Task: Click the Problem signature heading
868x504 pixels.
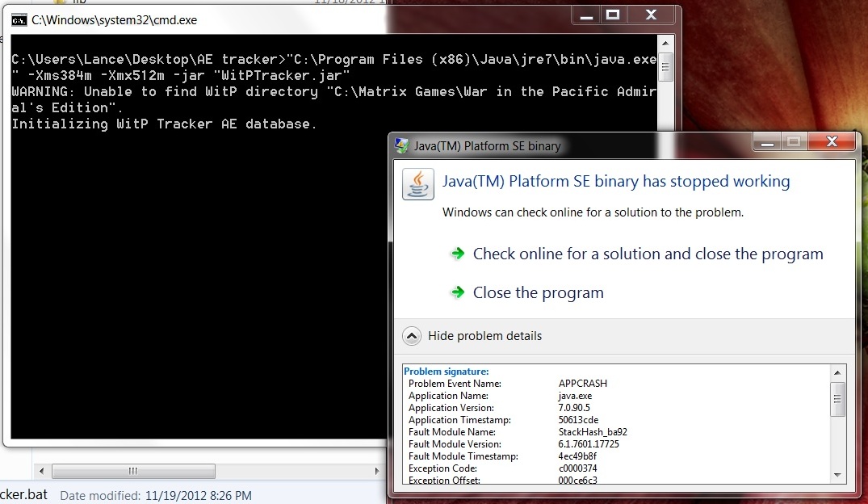Action: pyautogui.click(x=447, y=371)
